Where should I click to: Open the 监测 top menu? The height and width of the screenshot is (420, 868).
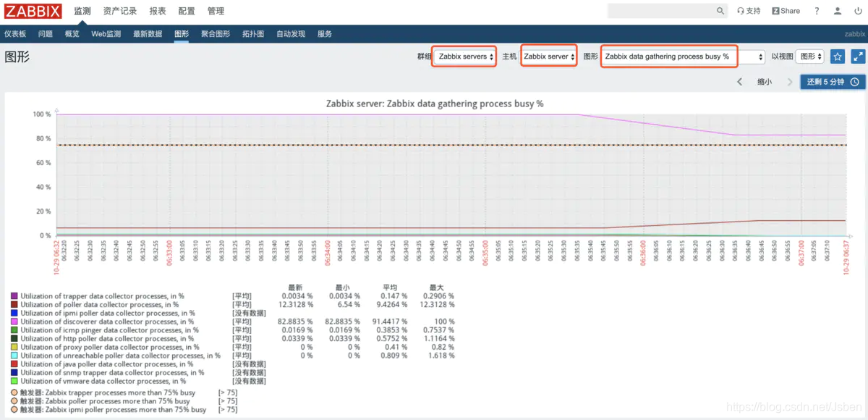point(82,11)
